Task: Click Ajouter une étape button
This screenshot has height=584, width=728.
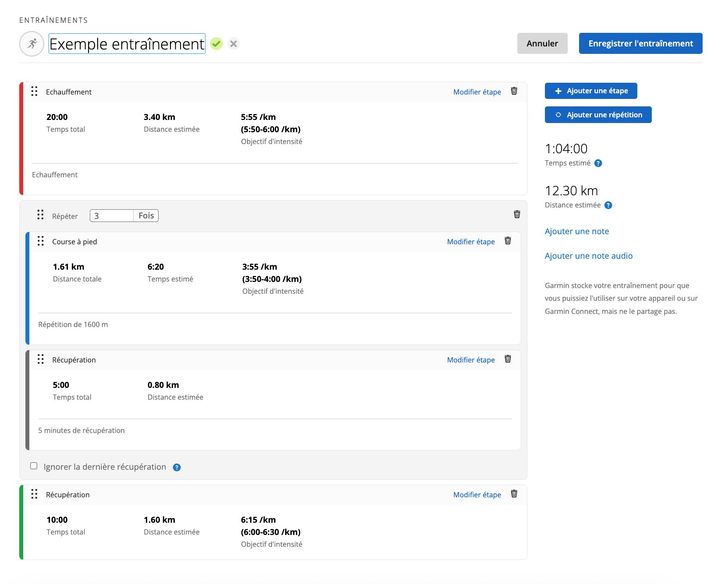Action: pyautogui.click(x=591, y=91)
